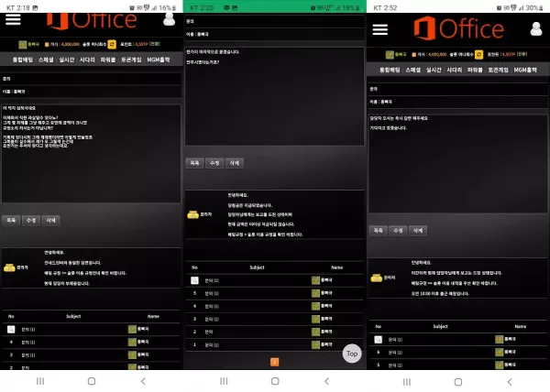Click the 목록 button on the 2:20 screen
The image size is (550, 392).
(194, 163)
